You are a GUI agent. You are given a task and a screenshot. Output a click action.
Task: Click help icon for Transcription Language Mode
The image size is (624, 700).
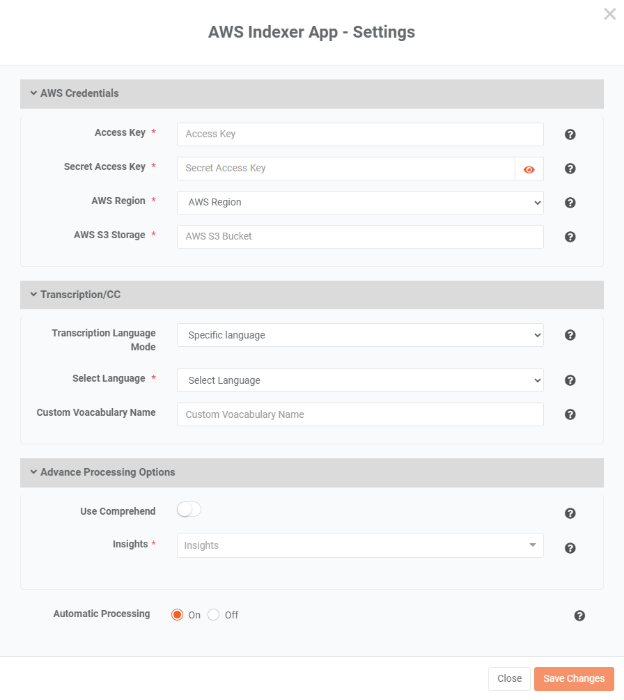tap(570, 336)
